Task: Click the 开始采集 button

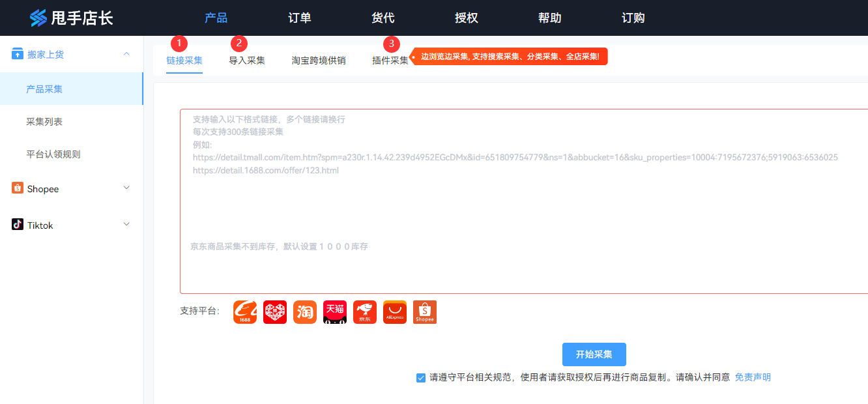Action: coord(594,354)
